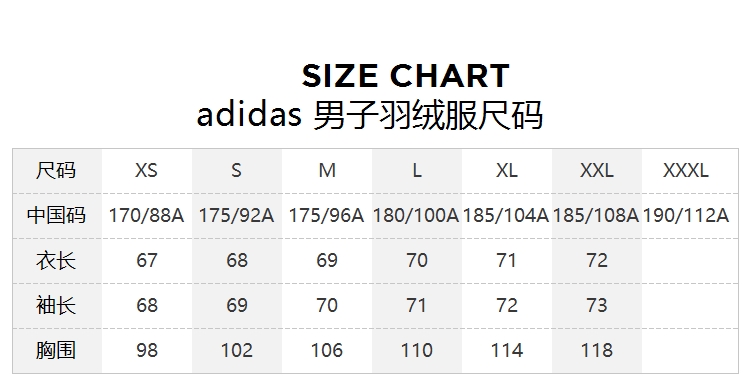Select sleeve length value 73
This screenshot has height=385, width=750.
point(596,305)
